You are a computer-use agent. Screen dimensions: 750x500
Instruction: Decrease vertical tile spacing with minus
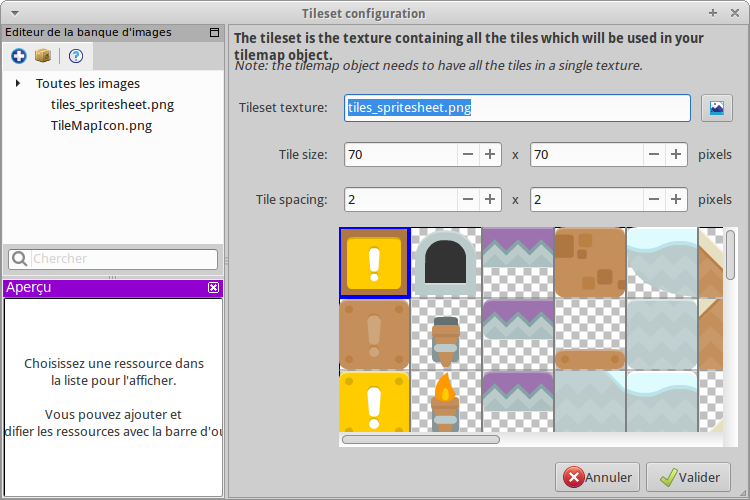point(654,200)
